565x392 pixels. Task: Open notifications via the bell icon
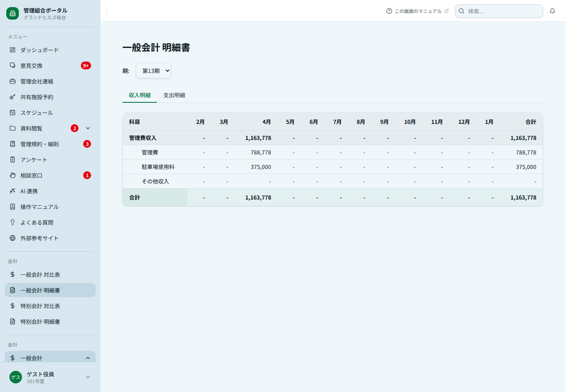coord(552,11)
